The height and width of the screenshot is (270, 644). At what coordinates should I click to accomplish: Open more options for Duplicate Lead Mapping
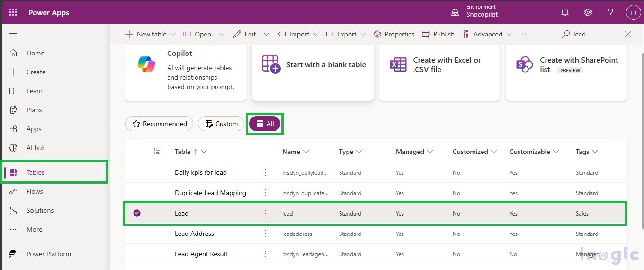coord(265,193)
